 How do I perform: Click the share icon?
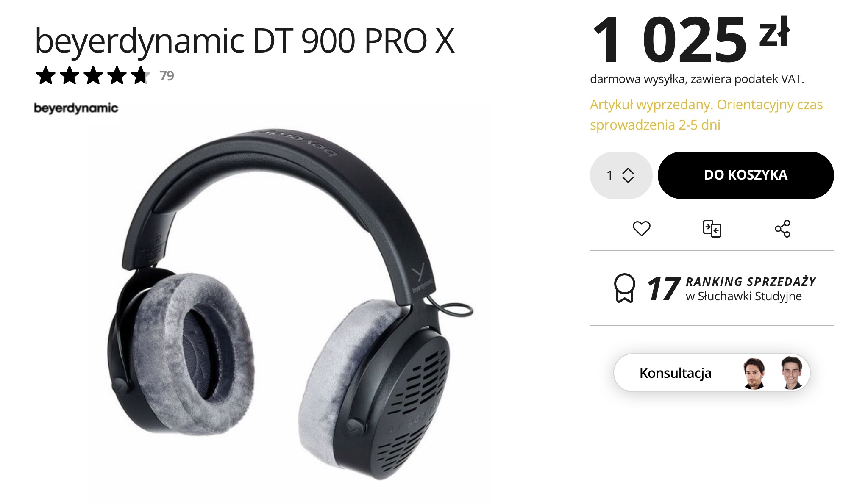click(x=782, y=229)
